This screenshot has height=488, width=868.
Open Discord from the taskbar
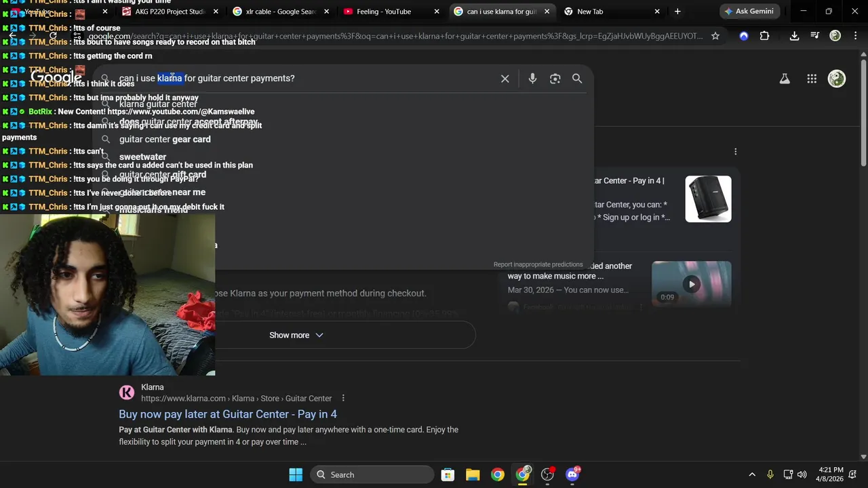[572, 474]
